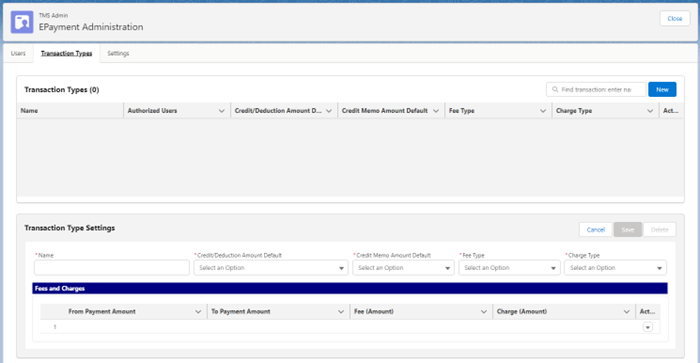Expand Charge (Amount) column chevron
Screen dimensions: 700x363
point(626,312)
